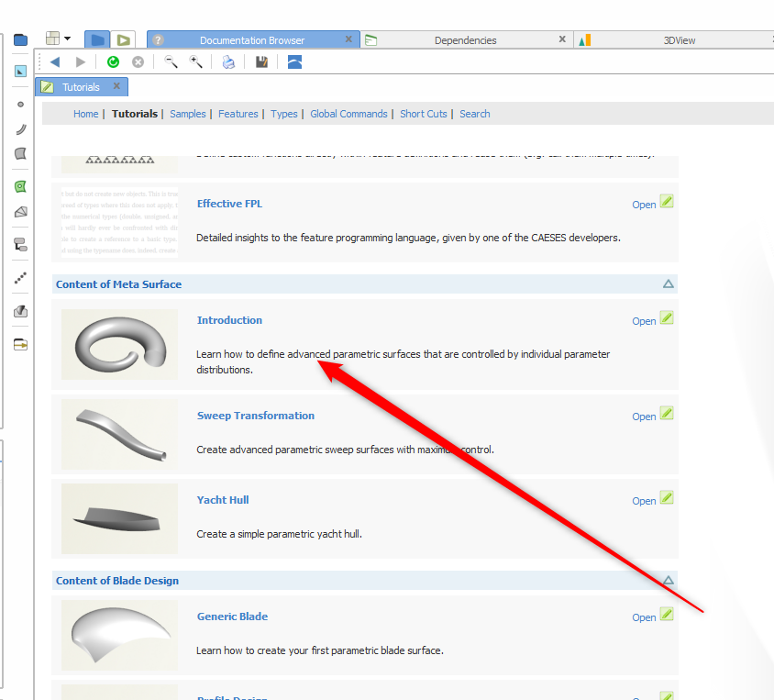Click the Generic Blade thumbnail
This screenshot has width=774, height=700.
(119, 636)
